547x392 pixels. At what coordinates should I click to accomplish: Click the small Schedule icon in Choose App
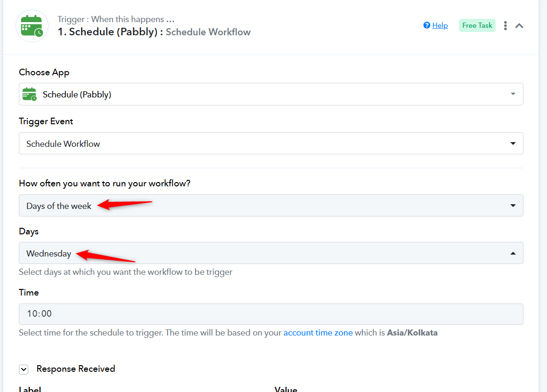29,95
